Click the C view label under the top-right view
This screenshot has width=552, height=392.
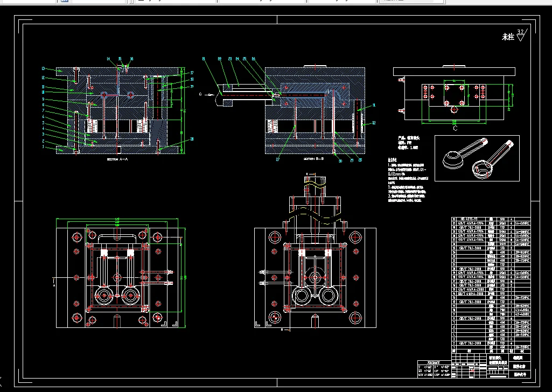(x=455, y=129)
